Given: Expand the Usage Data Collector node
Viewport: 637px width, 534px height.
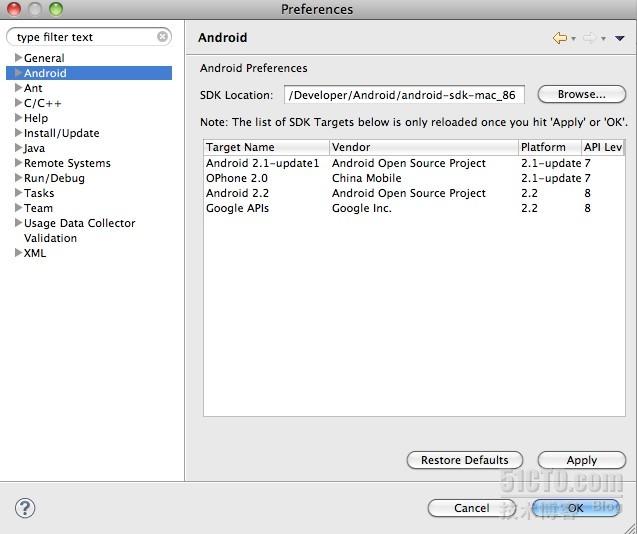Looking at the screenshot, I should tap(18, 223).
